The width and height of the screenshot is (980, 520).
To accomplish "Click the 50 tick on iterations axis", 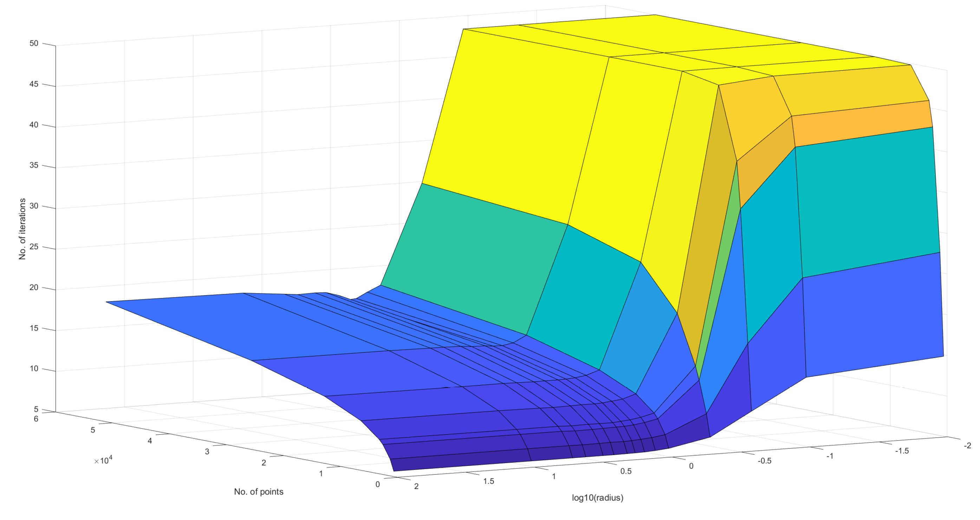I will (x=34, y=43).
